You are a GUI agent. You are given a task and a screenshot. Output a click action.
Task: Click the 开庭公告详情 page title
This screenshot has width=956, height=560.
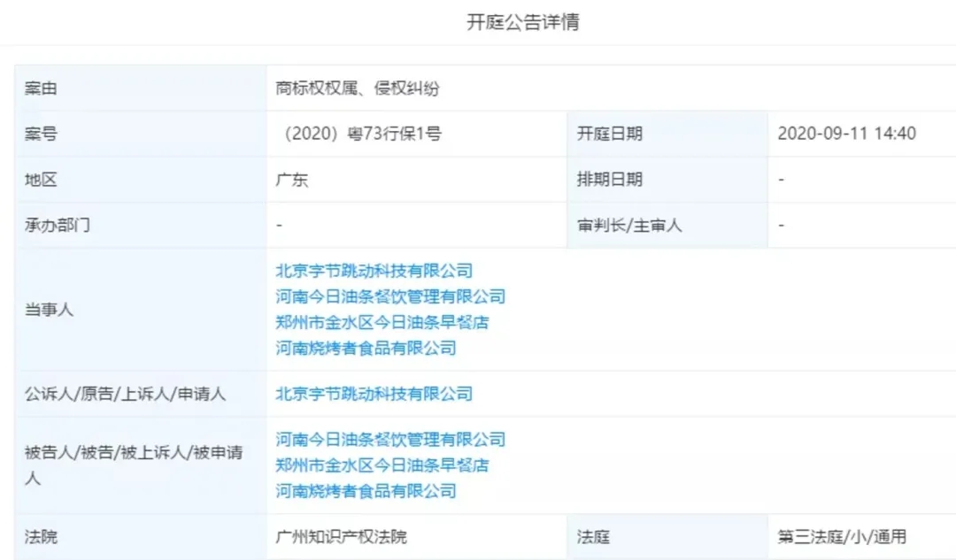click(x=522, y=23)
